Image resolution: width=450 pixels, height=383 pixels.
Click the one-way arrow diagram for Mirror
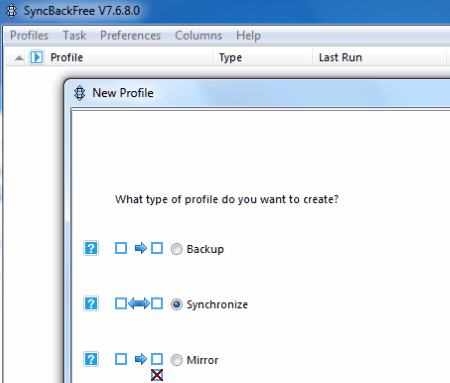(139, 359)
